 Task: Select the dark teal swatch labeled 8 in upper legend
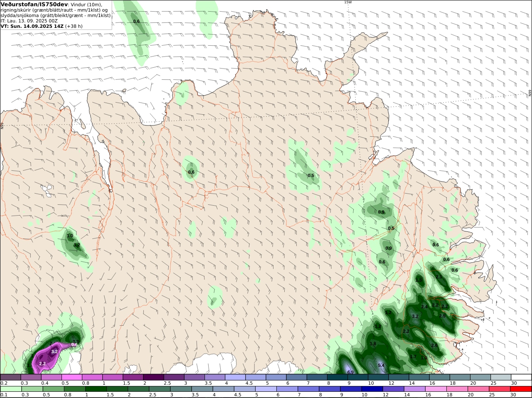tap(337, 377)
